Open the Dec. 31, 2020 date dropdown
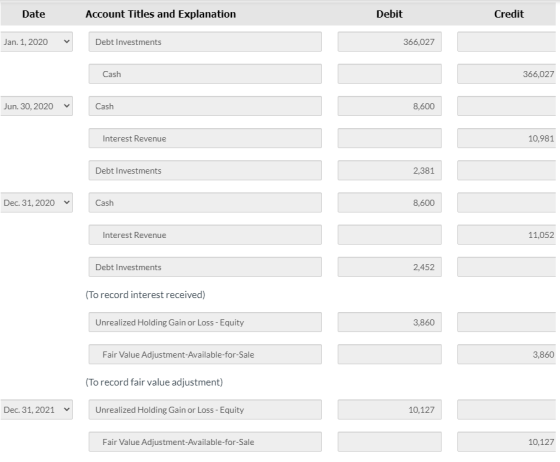Screen dimensions: 560x462 pos(36,202)
